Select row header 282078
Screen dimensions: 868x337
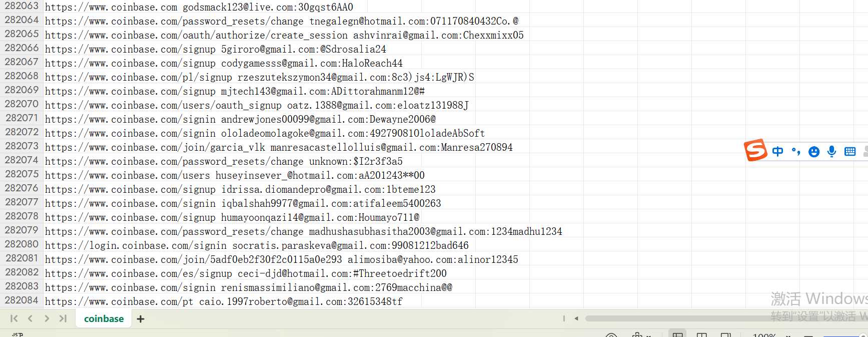[22, 216]
